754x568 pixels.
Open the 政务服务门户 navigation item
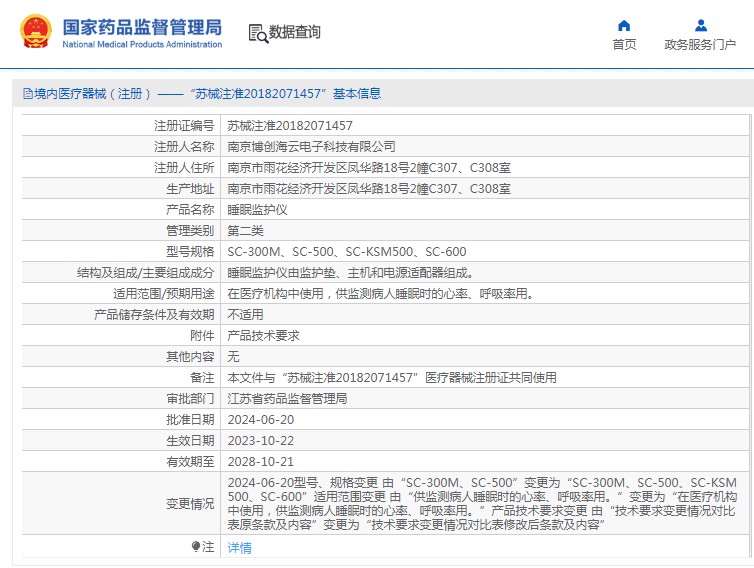tap(700, 44)
